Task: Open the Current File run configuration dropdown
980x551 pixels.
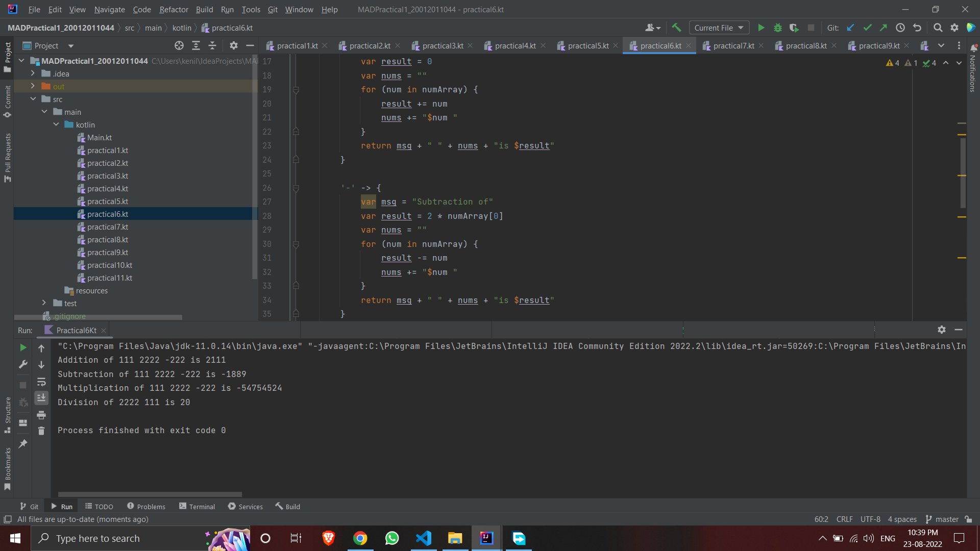Action: [x=719, y=28]
